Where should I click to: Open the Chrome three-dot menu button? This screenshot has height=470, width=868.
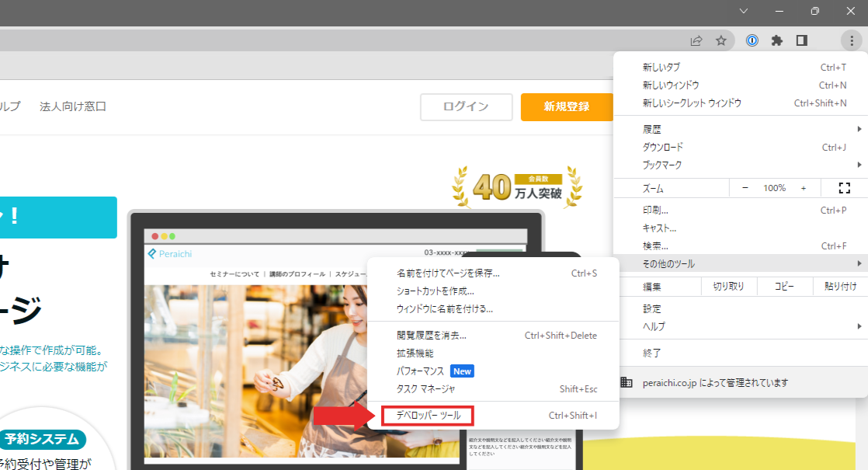852,40
